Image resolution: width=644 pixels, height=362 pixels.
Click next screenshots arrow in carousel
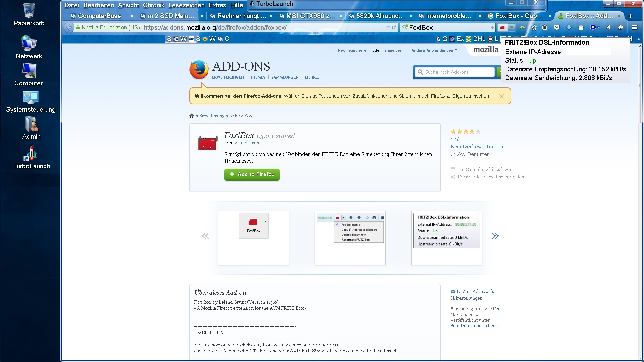[x=495, y=236]
